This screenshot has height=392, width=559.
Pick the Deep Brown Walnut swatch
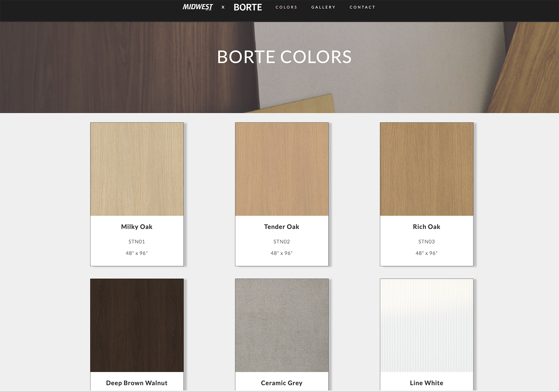click(x=137, y=325)
